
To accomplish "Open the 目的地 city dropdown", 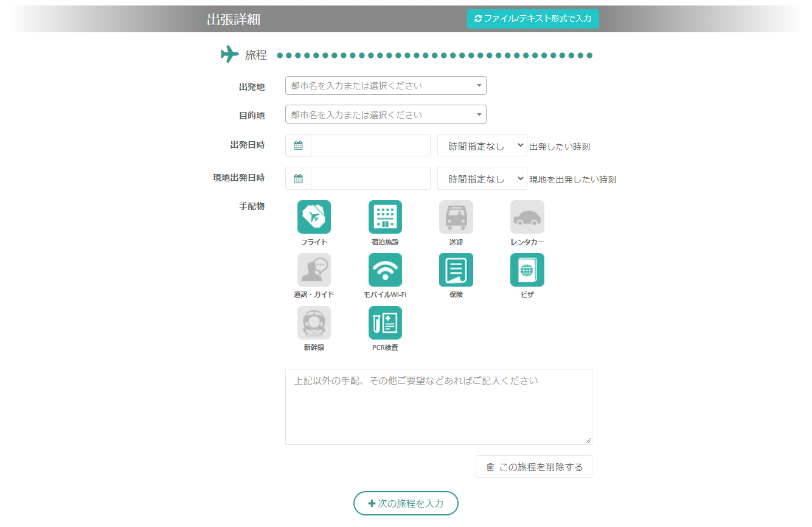I will tap(386, 114).
